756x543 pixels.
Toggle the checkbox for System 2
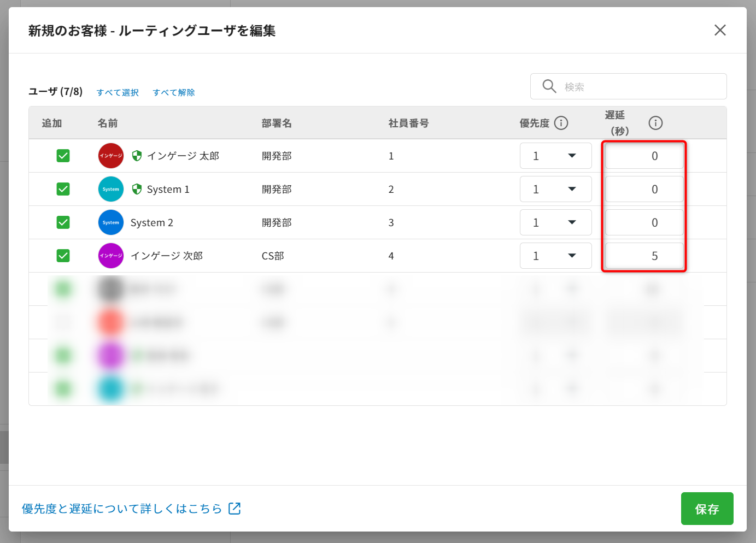(63, 222)
